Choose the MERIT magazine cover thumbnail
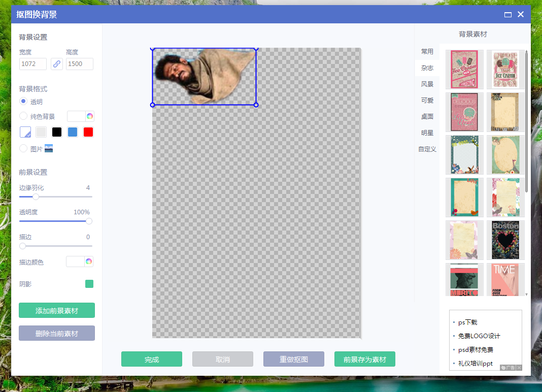 pos(464,280)
